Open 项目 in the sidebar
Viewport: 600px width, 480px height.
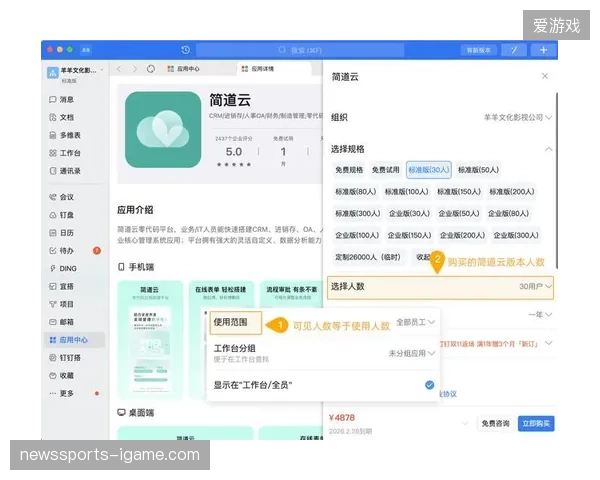tap(62, 304)
